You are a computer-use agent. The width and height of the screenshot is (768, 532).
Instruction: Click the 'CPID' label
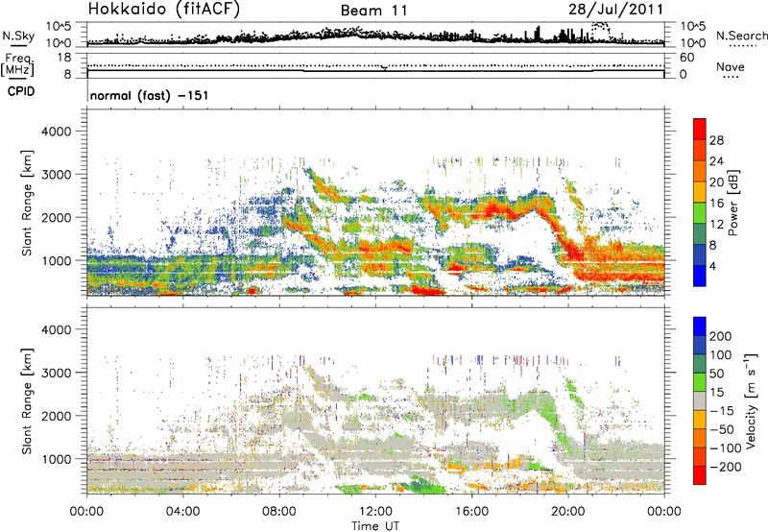click(x=21, y=91)
